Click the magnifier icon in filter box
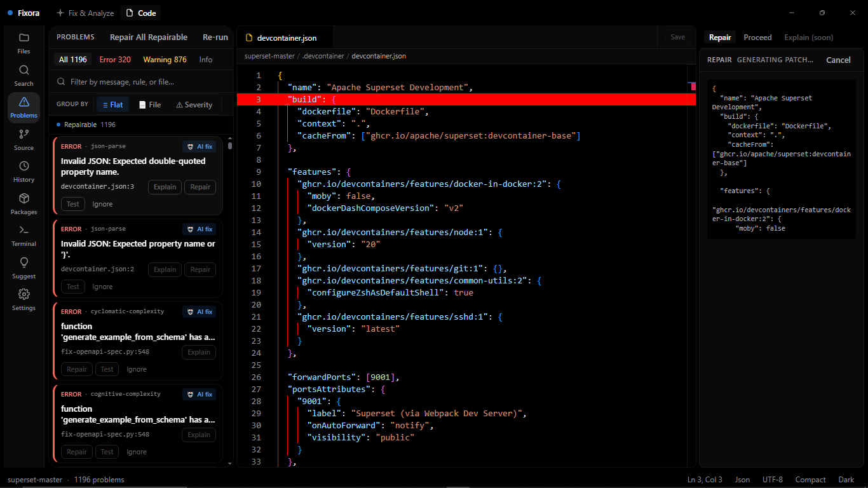The width and height of the screenshot is (868, 488). 62,82
